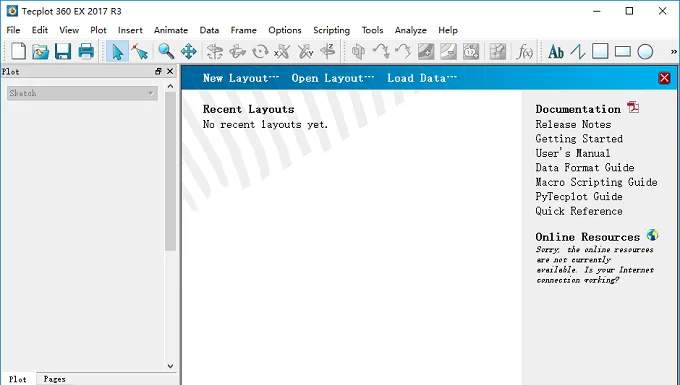Screen dimensions: 680x385
Task: Print using the printer toolbar icon
Action: click(x=86, y=52)
